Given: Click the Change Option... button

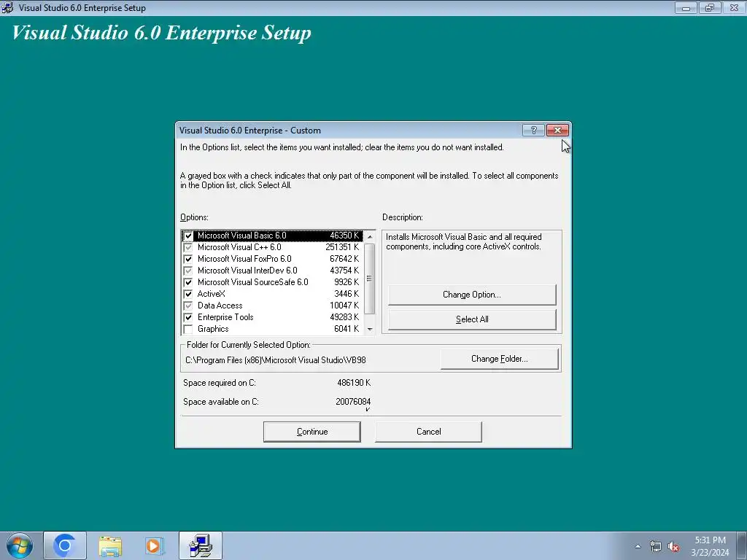Looking at the screenshot, I should 472,295.
